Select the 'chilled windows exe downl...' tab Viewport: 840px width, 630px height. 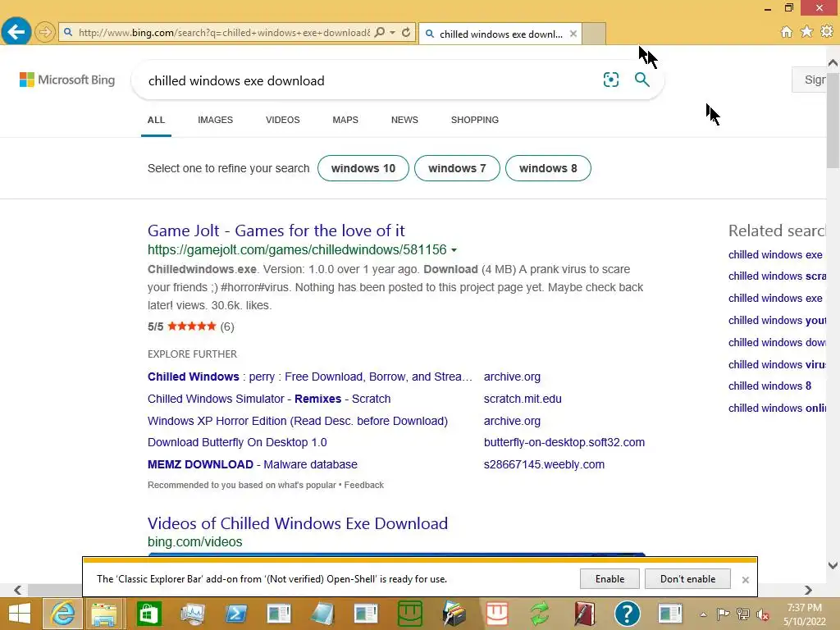(x=500, y=34)
